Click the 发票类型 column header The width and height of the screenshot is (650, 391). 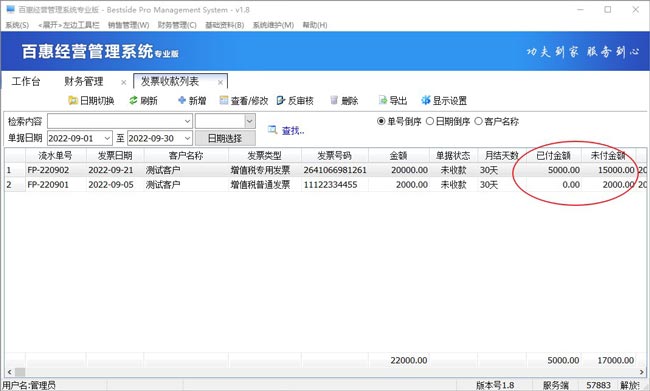tap(264, 155)
